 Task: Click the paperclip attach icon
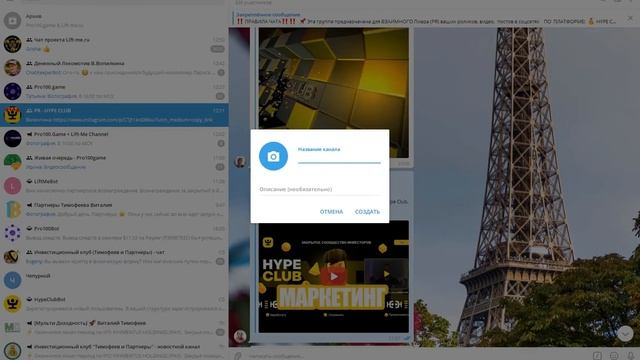[x=238, y=356]
